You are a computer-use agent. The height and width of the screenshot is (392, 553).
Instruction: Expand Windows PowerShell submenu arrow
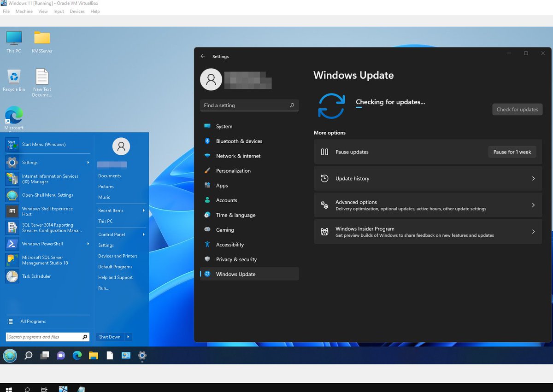click(88, 244)
